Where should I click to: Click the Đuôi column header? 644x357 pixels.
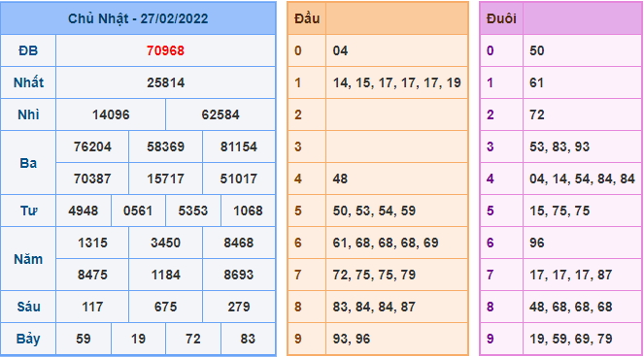pos(501,18)
